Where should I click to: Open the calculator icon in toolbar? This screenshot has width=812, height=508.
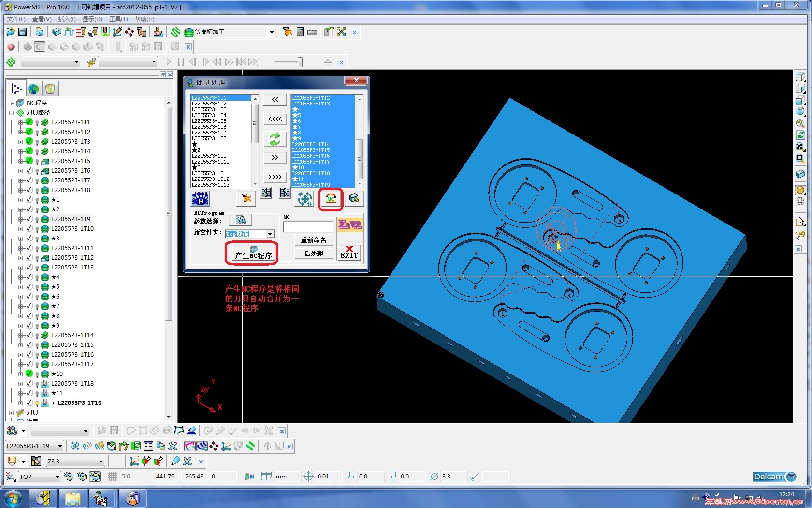click(300, 32)
